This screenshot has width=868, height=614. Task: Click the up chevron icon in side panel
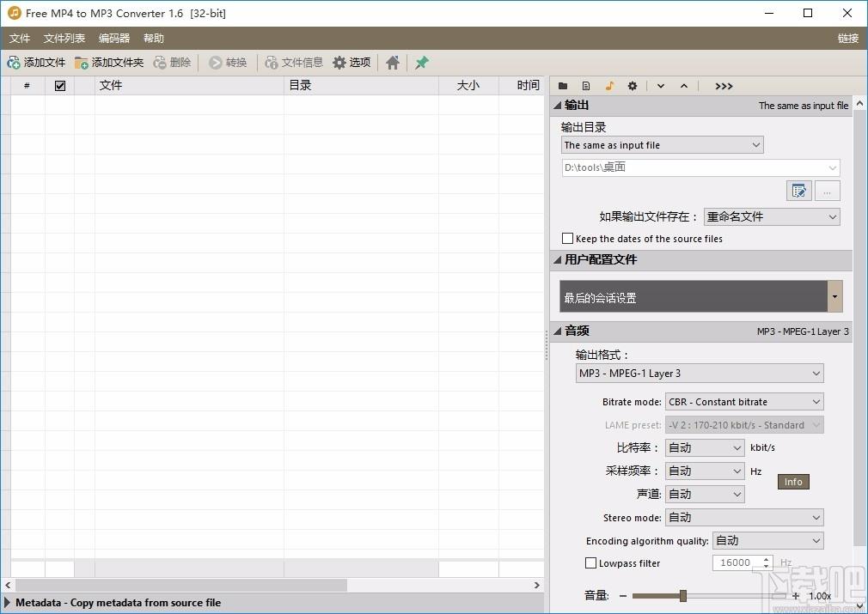coord(684,86)
